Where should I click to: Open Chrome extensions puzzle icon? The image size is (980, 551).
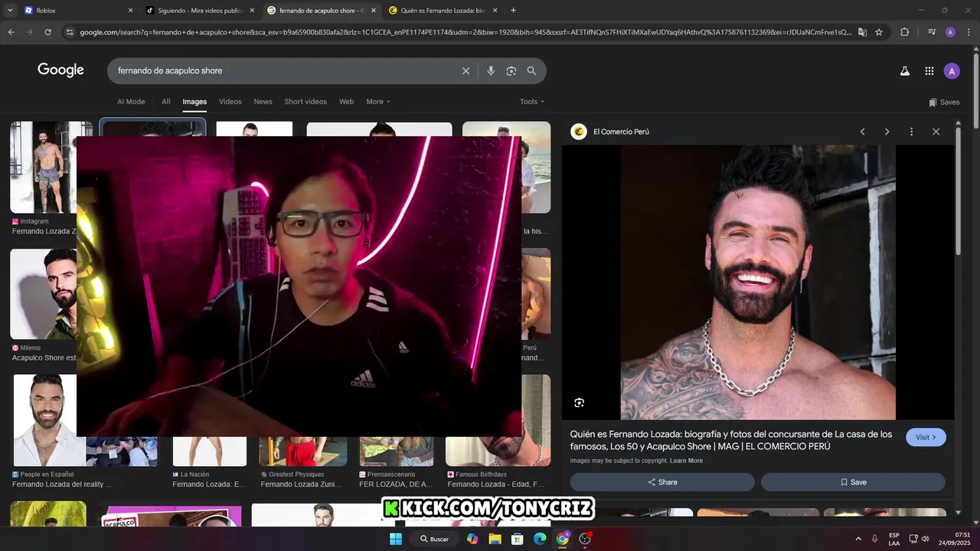pyautogui.click(x=904, y=32)
